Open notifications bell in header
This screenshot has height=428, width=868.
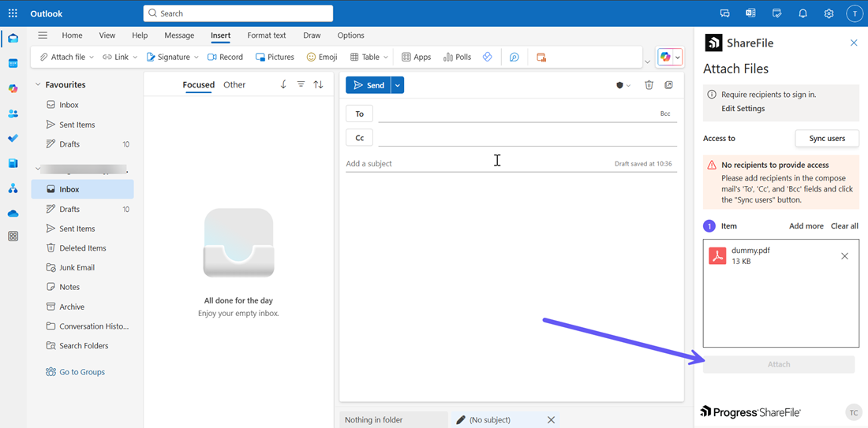(x=803, y=13)
